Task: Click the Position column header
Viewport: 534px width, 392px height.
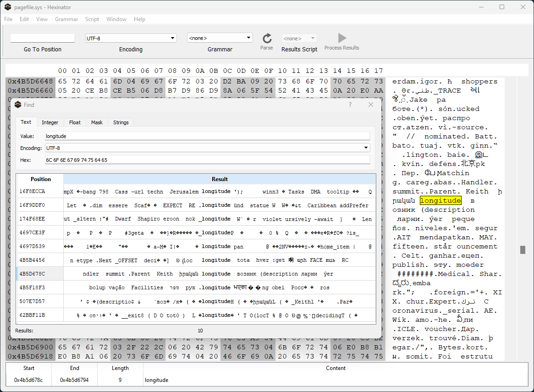Action: point(40,179)
